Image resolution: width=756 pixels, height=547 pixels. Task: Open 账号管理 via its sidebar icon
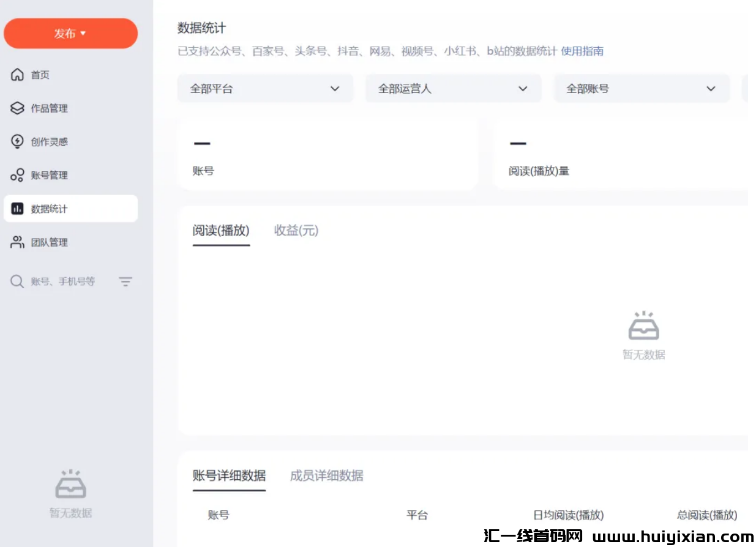click(x=17, y=175)
